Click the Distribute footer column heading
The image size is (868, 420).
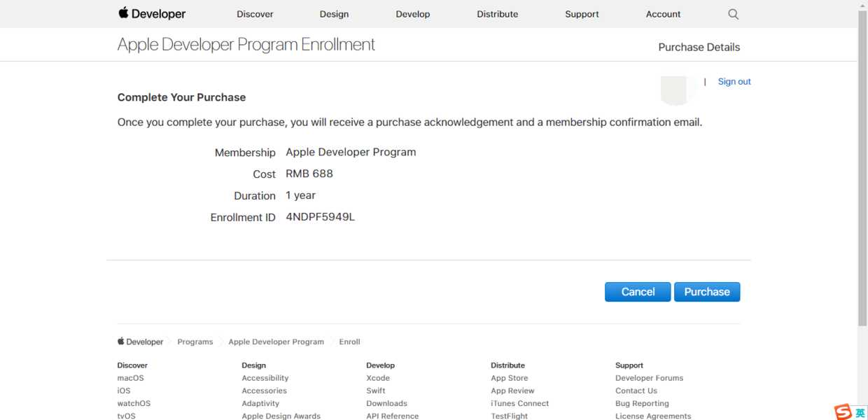click(x=508, y=365)
